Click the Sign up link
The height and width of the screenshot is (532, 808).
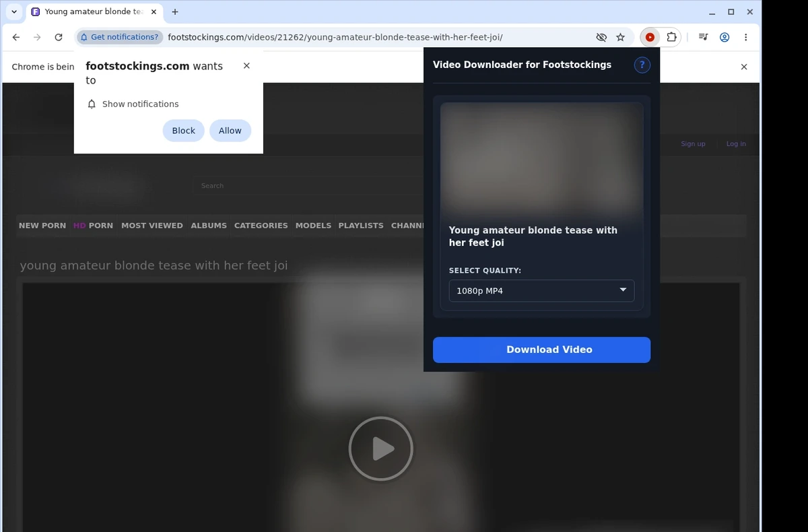[693, 143]
